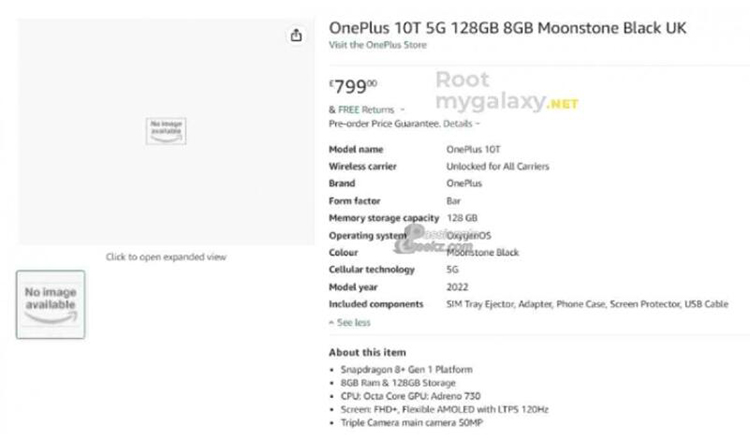
Task: Click the Snapdragon 8+ Gen 1 Platform bullet
Action: (406, 370)
